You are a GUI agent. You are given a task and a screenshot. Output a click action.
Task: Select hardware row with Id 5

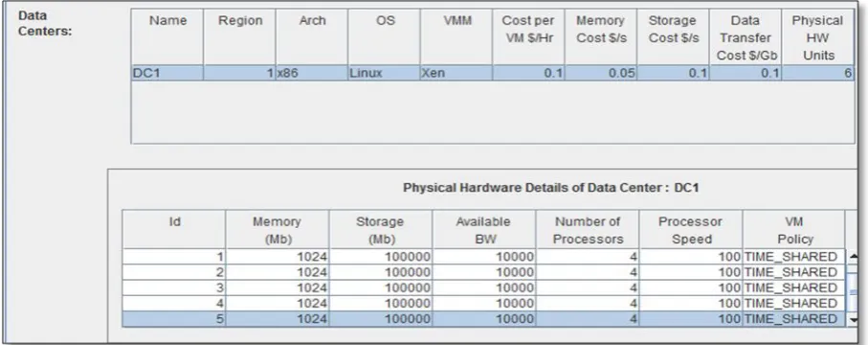pyautogui.click(x=483, y=319)
